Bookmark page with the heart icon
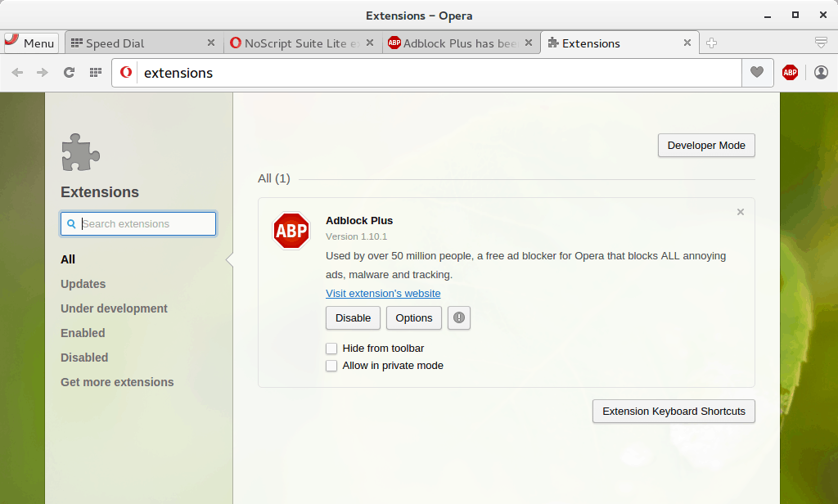838x504 pixels. pyautogui.click(x=757, y=72)
